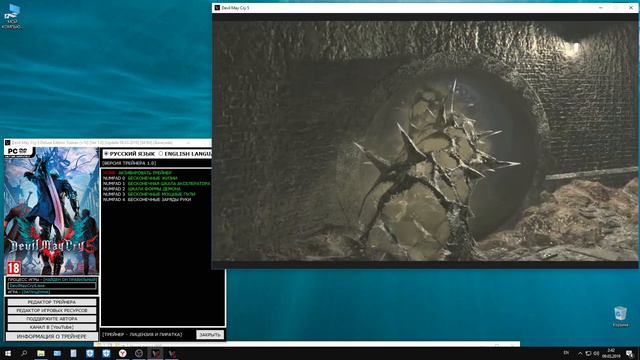Open the Windows Start menu

(8, 353)
